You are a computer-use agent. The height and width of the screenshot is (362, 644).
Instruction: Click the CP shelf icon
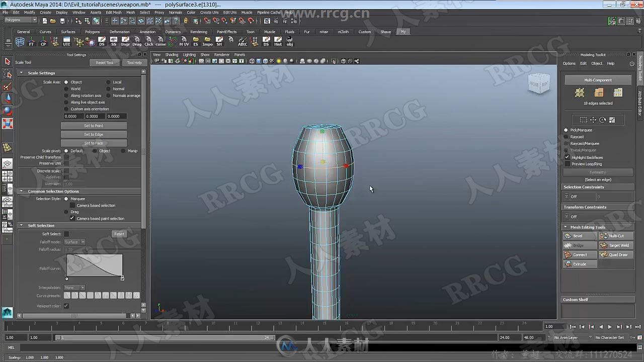pyautogui.click(x=43, y=41)
